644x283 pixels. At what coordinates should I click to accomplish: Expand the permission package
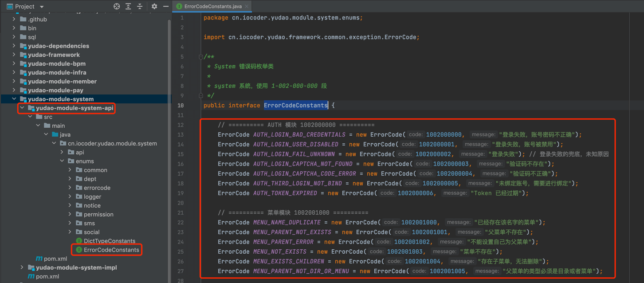pos(70,215)
